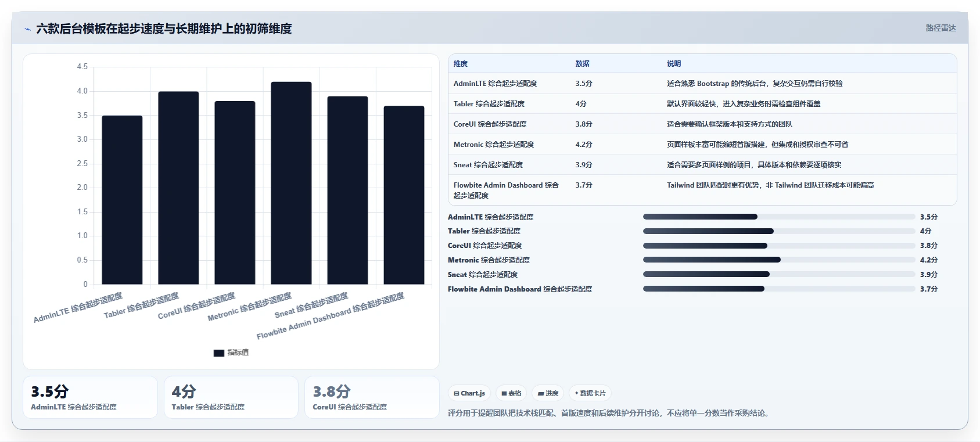Click the small icon before the dashboard title
The image size is (980, 442).
point(27,29)
